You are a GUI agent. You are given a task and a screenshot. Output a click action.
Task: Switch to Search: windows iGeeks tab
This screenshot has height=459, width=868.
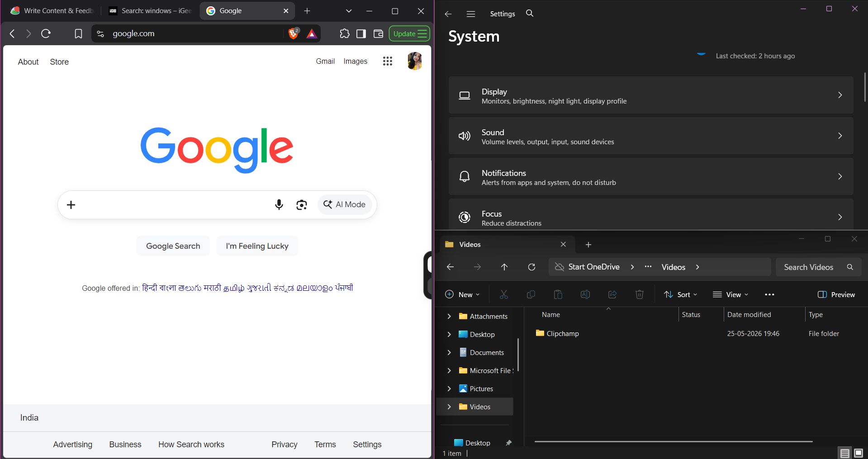(x=151, y=11)
